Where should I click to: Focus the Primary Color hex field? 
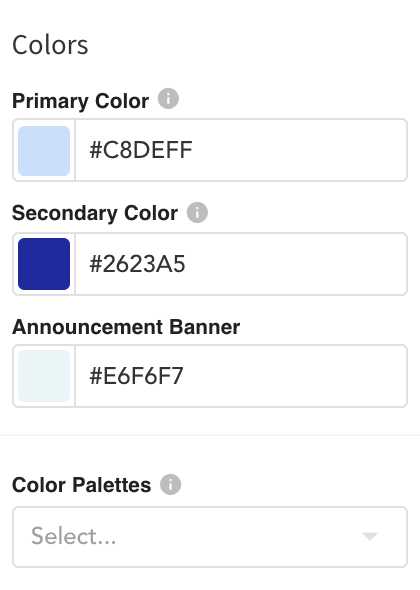point(241,150)
